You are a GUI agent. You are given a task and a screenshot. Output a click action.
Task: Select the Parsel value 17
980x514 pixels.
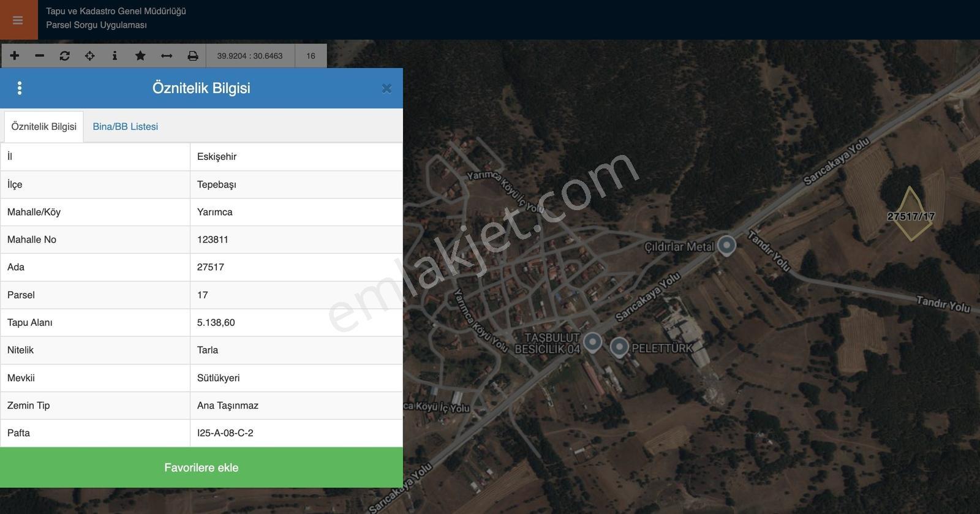296,295
